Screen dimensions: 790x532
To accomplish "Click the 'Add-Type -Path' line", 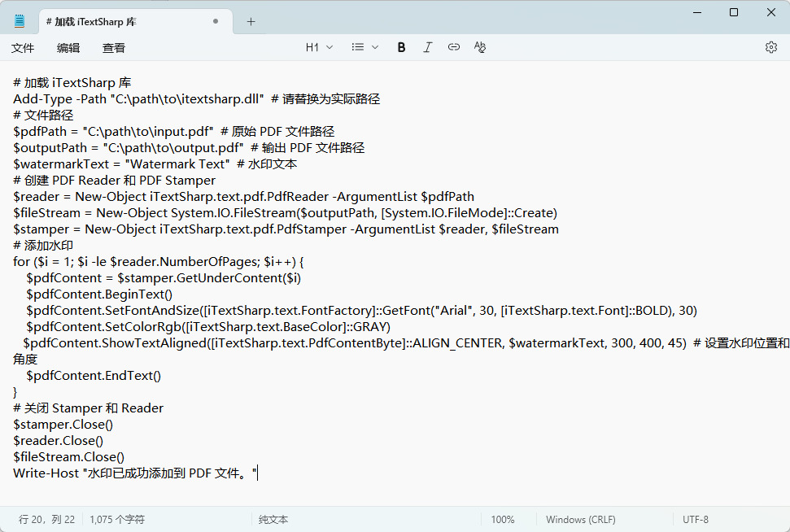I will (197, 98).
